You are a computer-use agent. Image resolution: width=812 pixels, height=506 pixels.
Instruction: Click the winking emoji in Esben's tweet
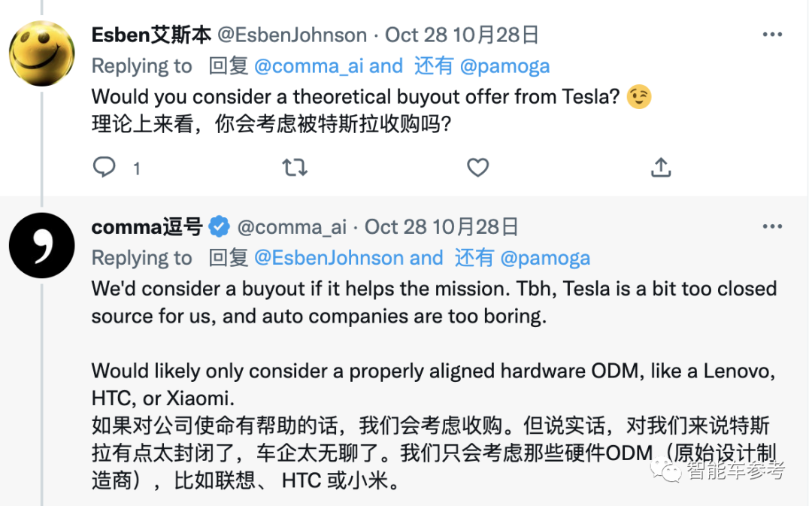click(x=639, y=97)
